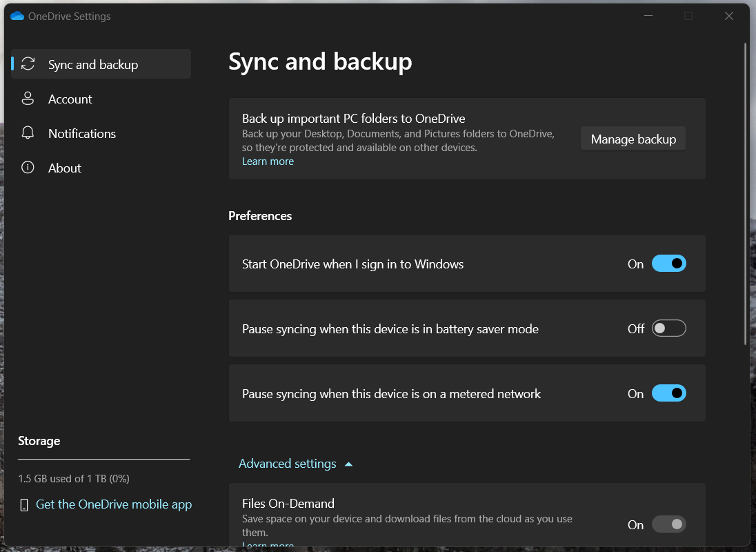This screenshot has width=756, height=552.
Task: Click the '1.5 GB used of 1 TB (0%)' text
Action: click(74, 479)
